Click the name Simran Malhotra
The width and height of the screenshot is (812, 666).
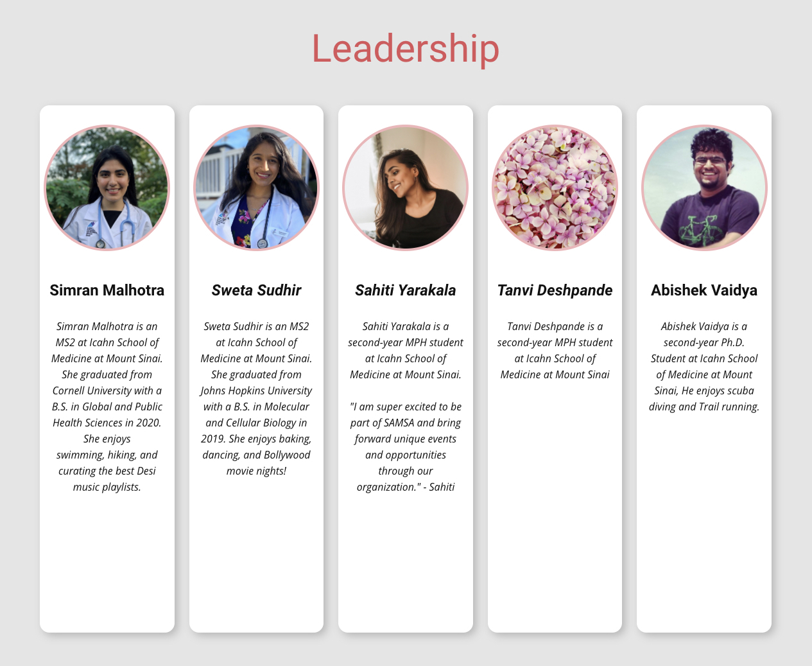coord(107,290)
